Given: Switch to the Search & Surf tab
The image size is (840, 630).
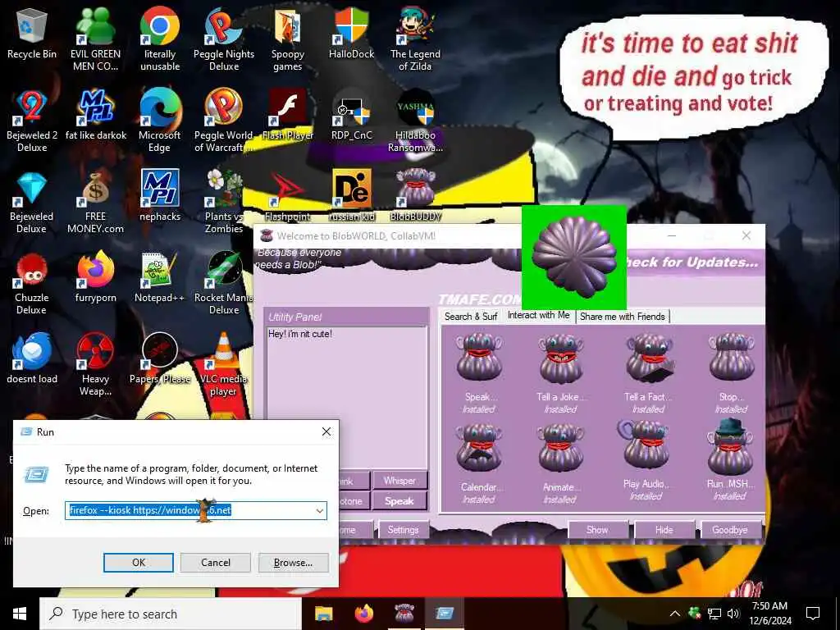Looking at the screenshot, I should (x=471, y=317).
